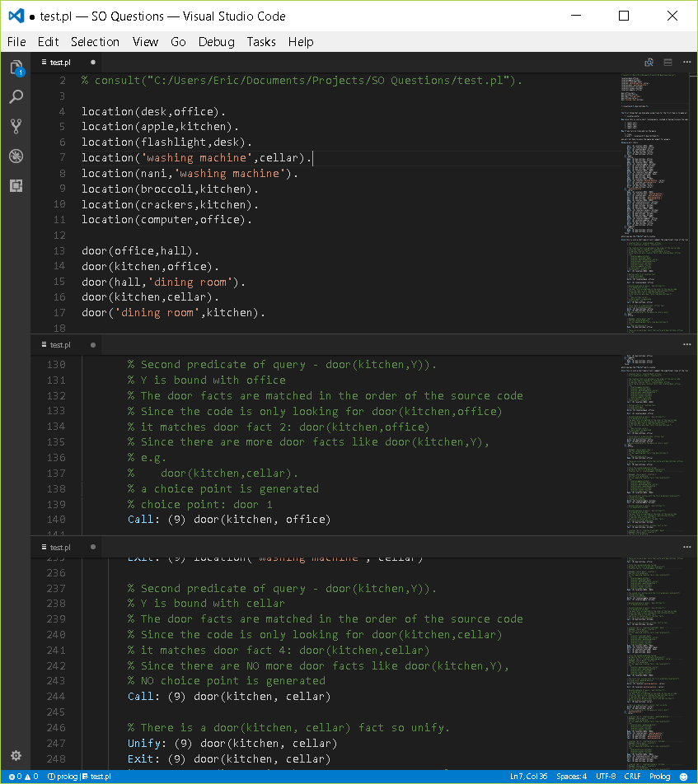
Task: Click line location(nani,'washing machine').
Action: [x=190, y=174]
